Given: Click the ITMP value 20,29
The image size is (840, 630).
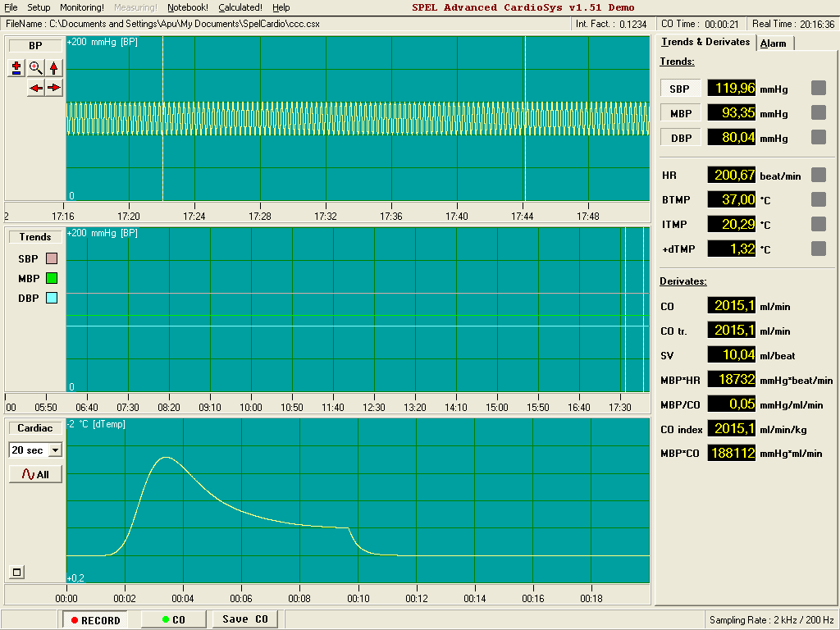Looking at the screenshot, I should pyautogui.click(x=731, y=224).
